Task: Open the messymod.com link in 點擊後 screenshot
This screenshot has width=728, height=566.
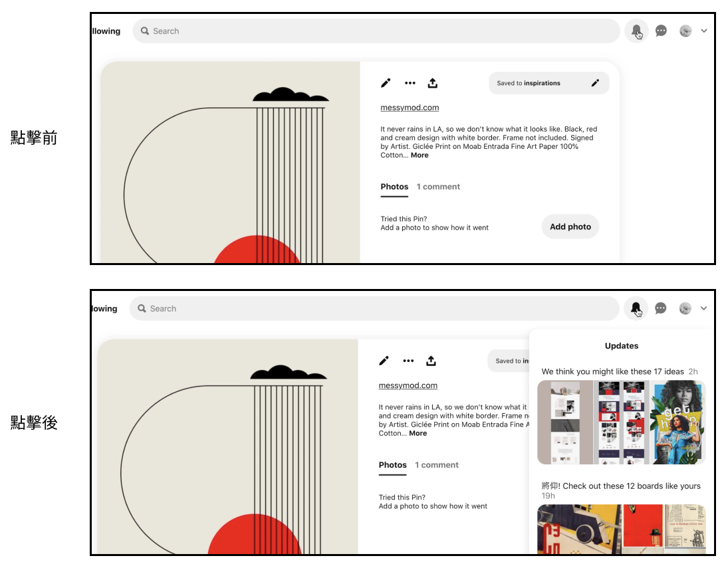Action: [x=408, y=385]
